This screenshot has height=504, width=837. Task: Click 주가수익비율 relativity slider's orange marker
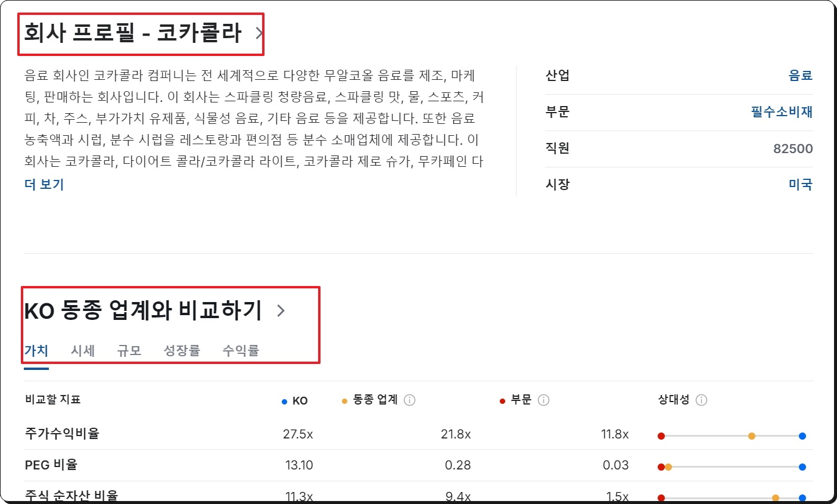[x=752, y=436]
